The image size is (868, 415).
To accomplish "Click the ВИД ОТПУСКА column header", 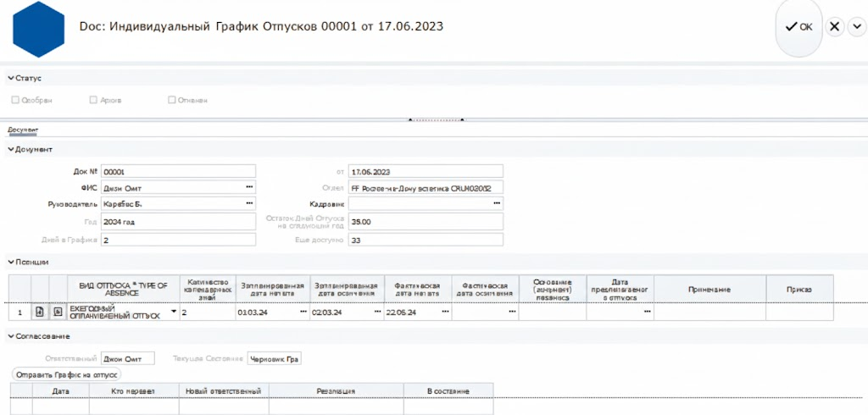I will [124, 290].
